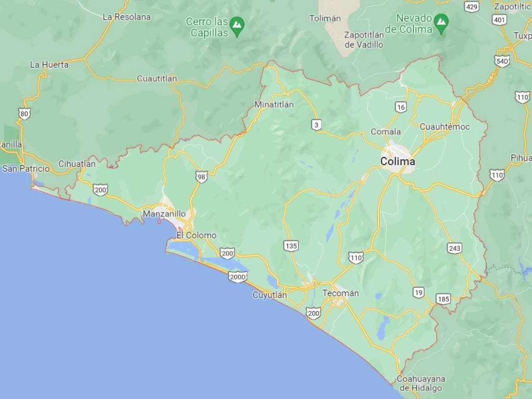Click the highway 16 shield near Comala

401,107
